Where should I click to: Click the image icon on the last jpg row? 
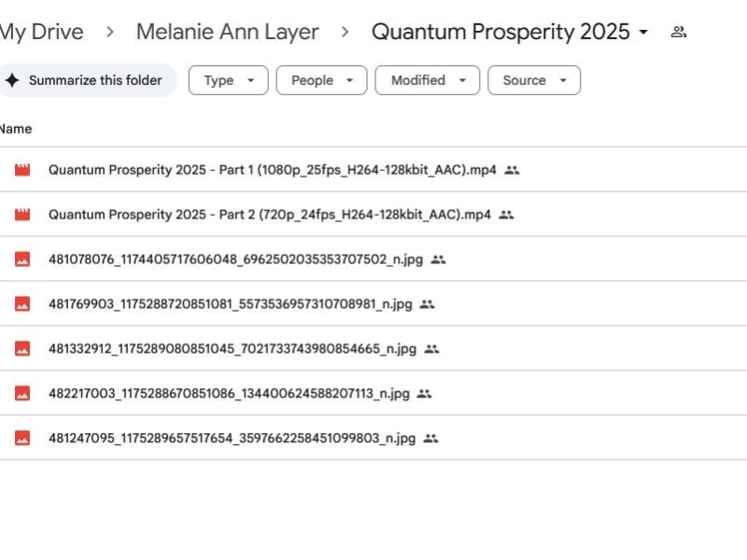[24, 438]
